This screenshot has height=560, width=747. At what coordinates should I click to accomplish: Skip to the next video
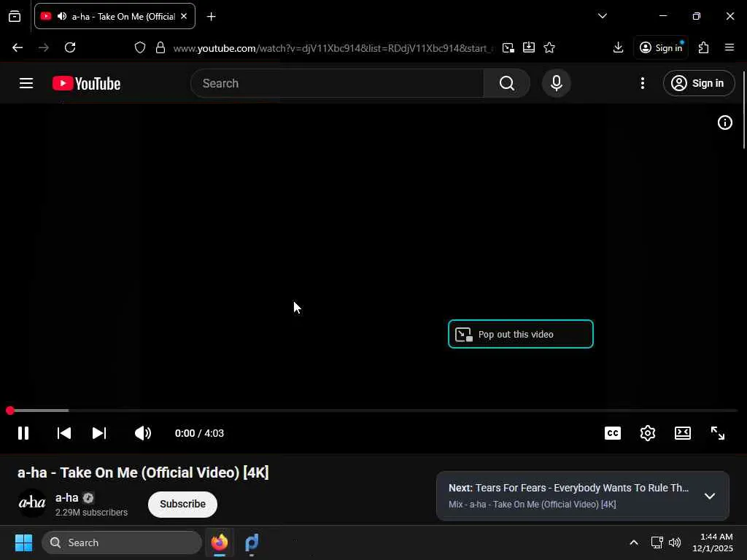99,433
